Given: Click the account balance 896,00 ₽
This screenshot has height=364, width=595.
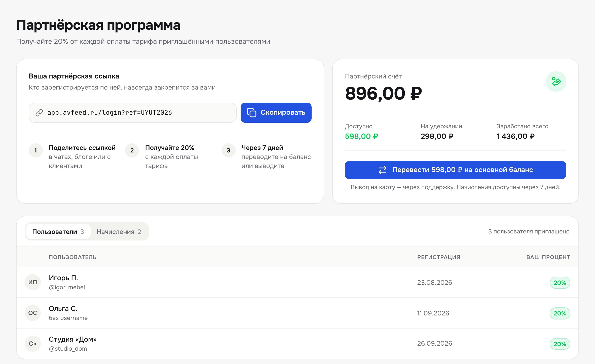Looking at the screenshot, I should pos(383,94).
